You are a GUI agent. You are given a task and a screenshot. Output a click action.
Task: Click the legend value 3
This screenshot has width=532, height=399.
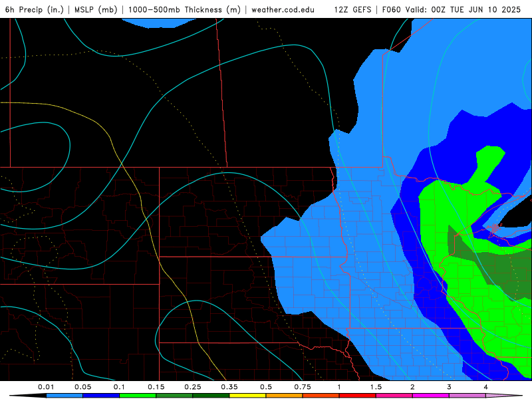point(450,387)
